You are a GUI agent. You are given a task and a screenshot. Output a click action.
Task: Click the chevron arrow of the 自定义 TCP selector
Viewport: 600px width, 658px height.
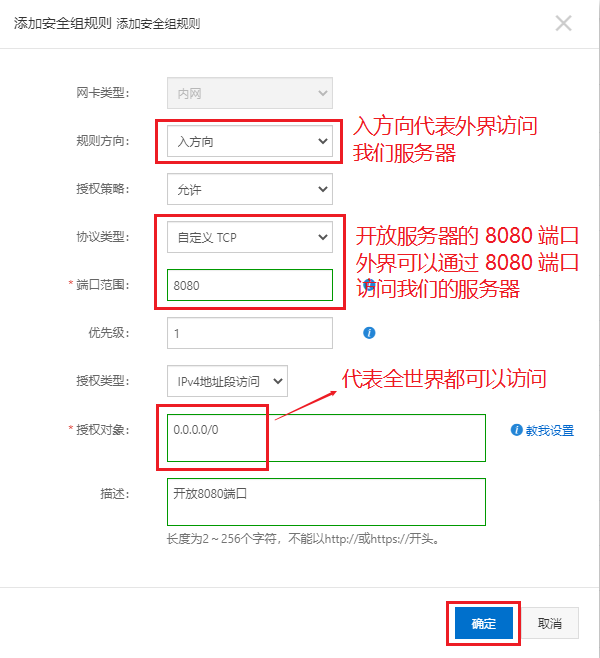click(x=323, y=237)
